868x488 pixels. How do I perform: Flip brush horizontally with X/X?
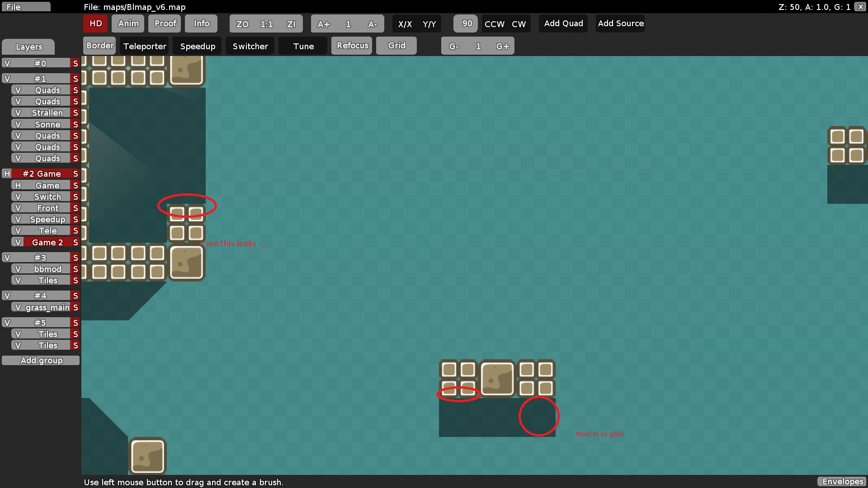[x=406, y=23]
